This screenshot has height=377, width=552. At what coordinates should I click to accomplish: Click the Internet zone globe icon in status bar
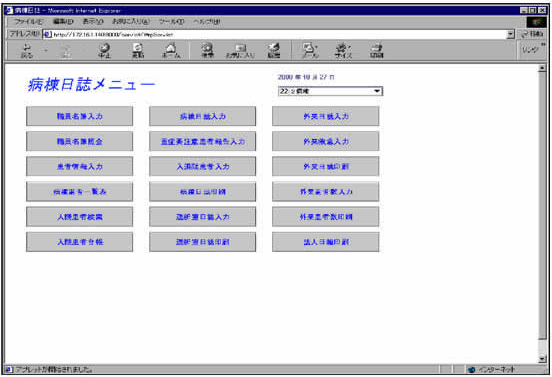(x=472, y=369)
